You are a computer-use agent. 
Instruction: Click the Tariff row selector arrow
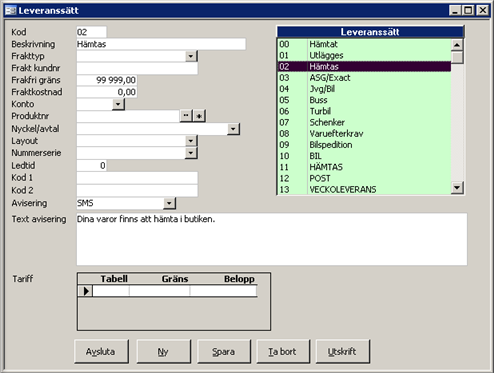point(85,291)
